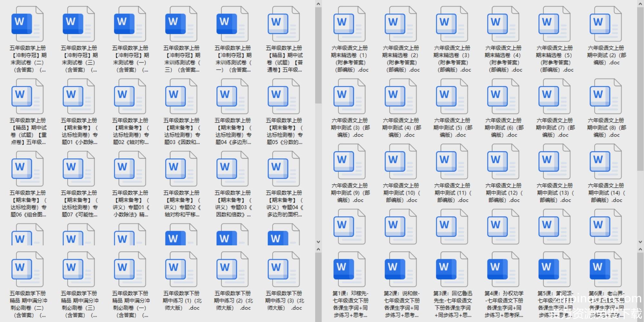Select the 第3课：回忆鲁迅先生 Word file icon
This screenshot has width=644, height=322.
click(452, 269)
